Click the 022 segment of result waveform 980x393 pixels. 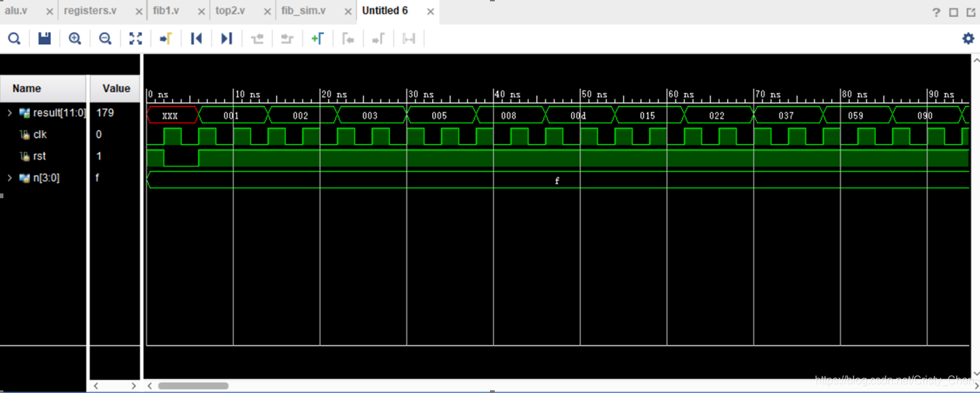pos(718,115)
